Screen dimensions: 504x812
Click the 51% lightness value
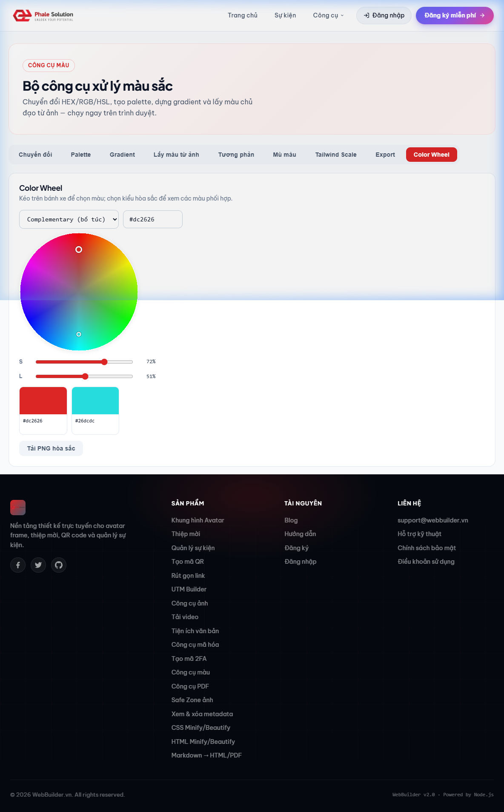pos(151,376)
